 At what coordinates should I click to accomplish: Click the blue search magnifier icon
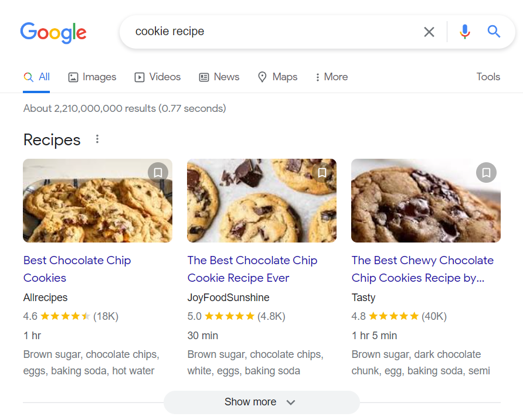tap(494, 32)
